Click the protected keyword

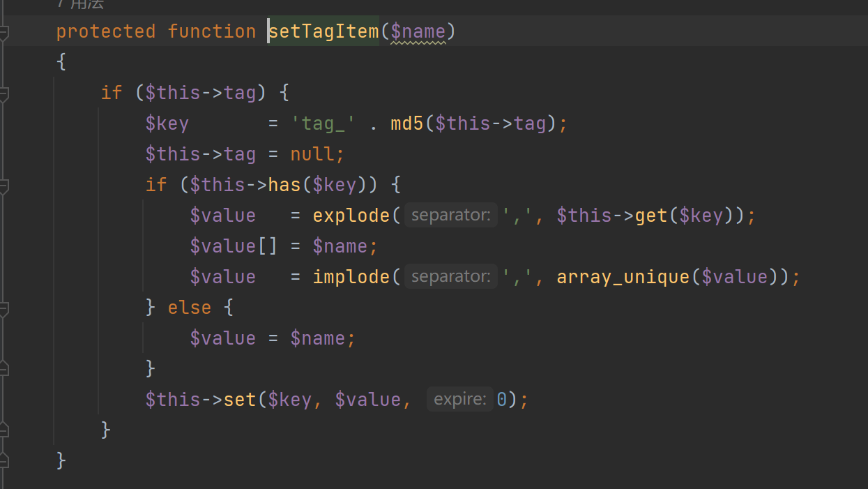point(105,31)
